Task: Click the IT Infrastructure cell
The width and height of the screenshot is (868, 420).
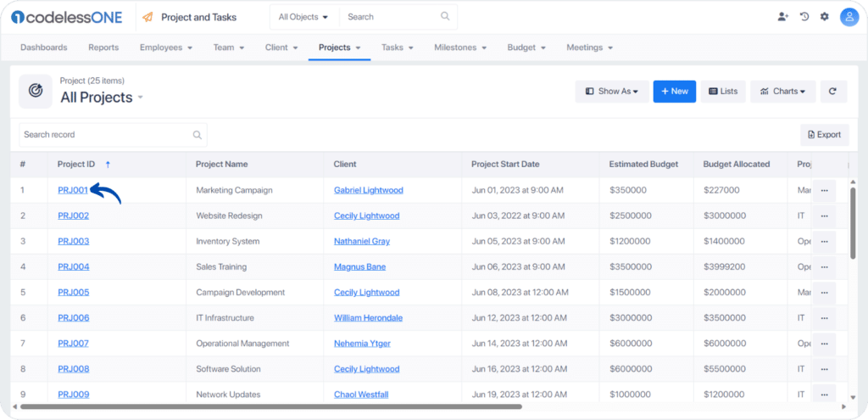Action: (225, 317)
